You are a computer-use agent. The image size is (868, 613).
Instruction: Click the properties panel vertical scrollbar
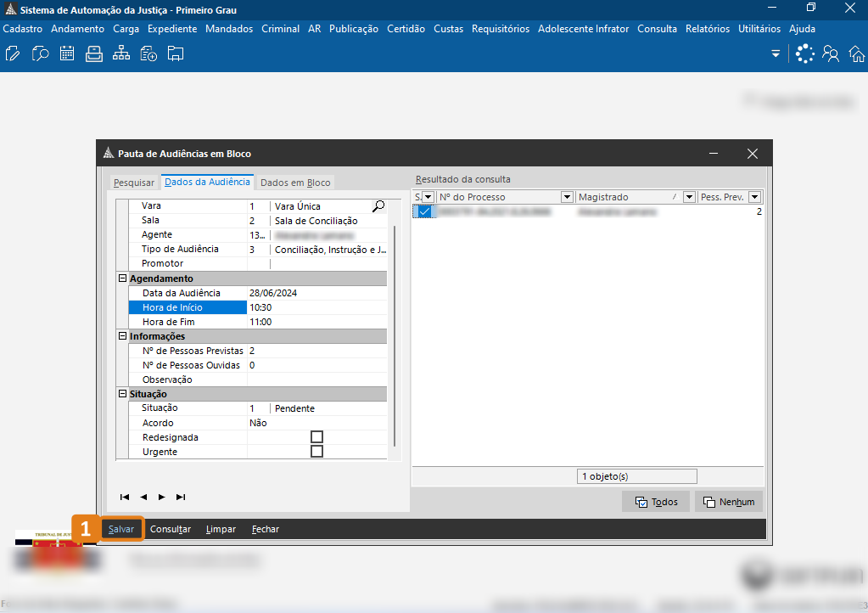395,335
